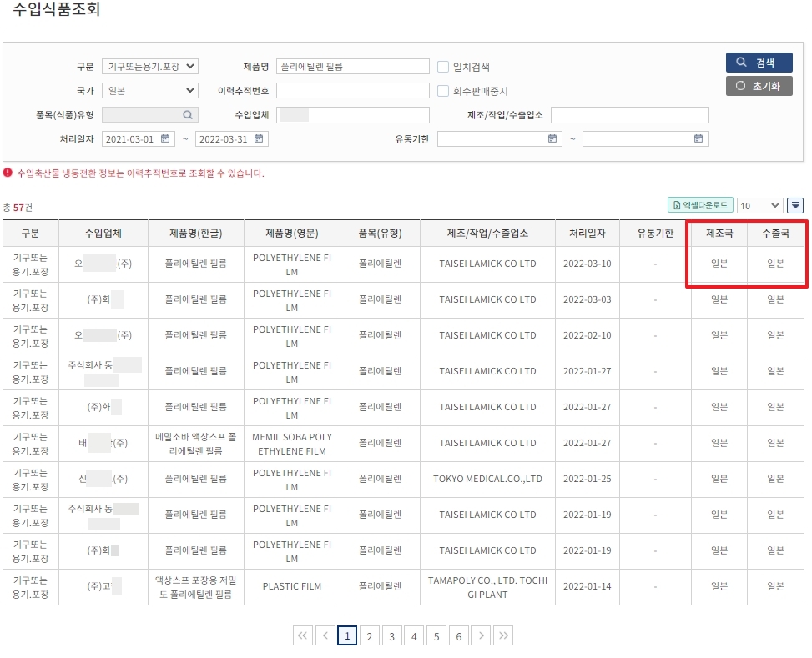Image resolution: width=812 pixels, height=658 pixels.
Task: Click the 검색 search button
Action: (x=759, y=63)
